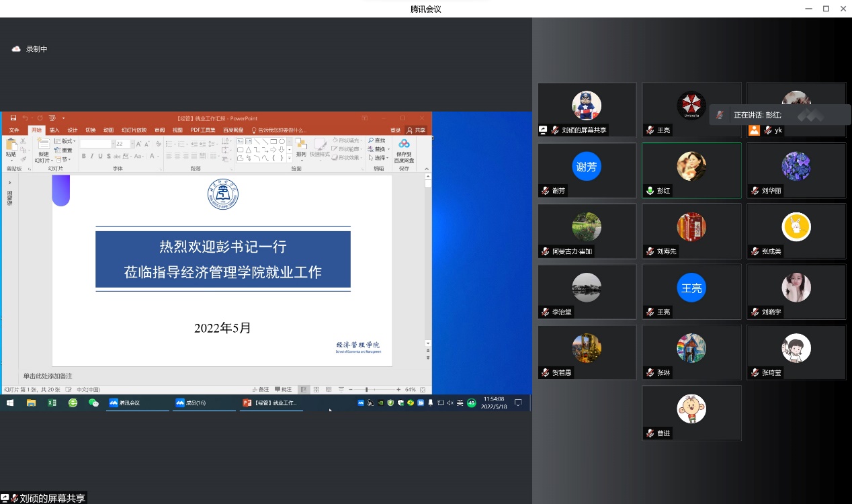This screenshot has height=504, width=852.
Task: Click the green 360 browser icon in the taskbar
Action: tap(73, 403)
